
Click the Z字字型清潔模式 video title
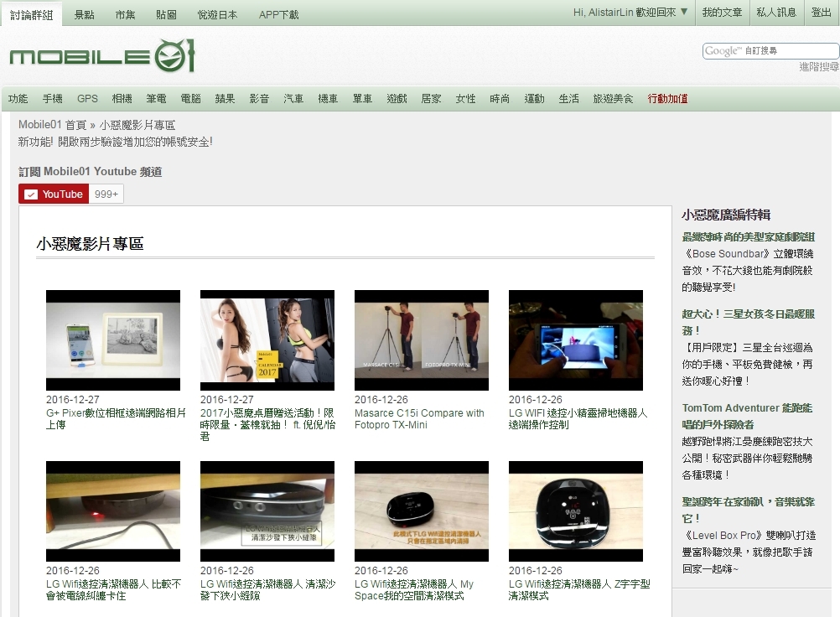tap(579, 589)
